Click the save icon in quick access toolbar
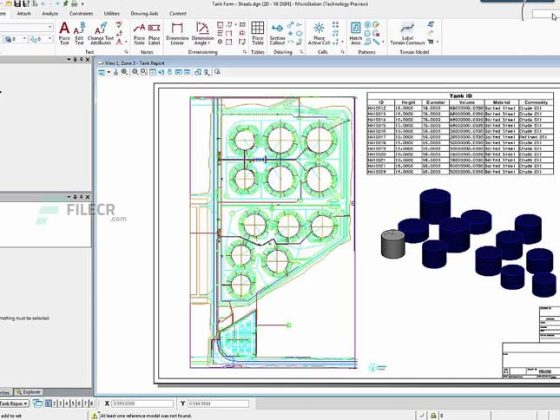Screen dimensions: 560x420 tap(18, 4)
